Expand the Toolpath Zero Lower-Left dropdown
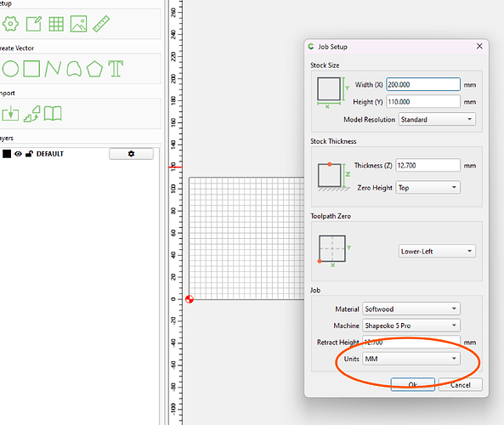 (437, 251)
